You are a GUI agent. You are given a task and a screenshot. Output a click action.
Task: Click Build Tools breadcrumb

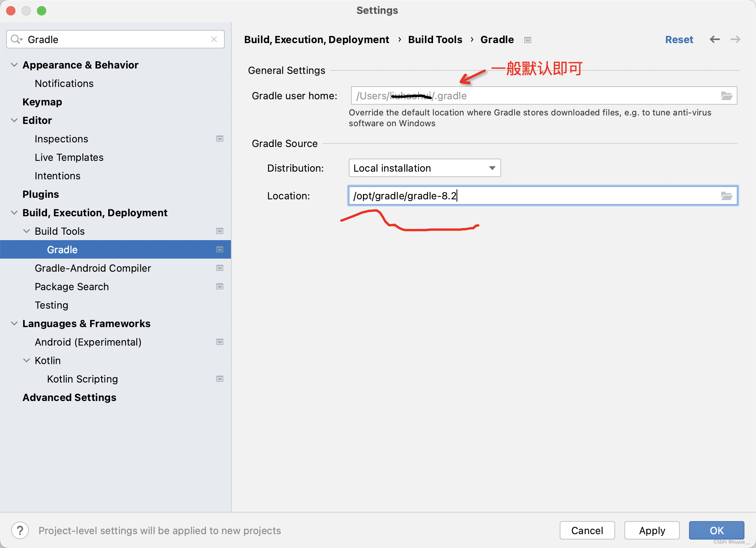[x=435, y=40]
